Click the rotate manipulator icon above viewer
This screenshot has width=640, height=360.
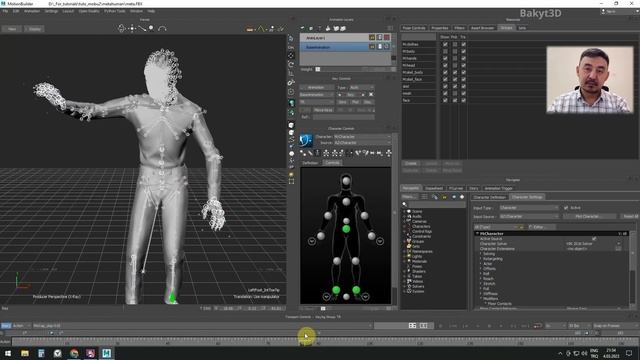point(121,28)
